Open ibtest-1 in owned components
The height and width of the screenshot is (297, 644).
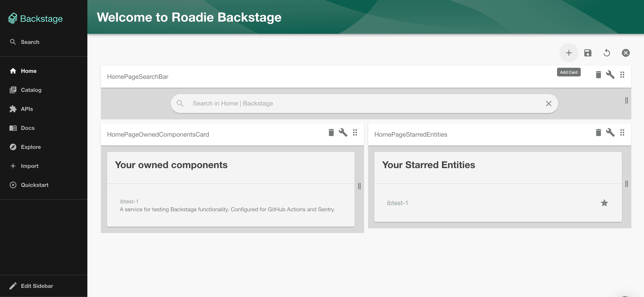(x=129, y=201)
